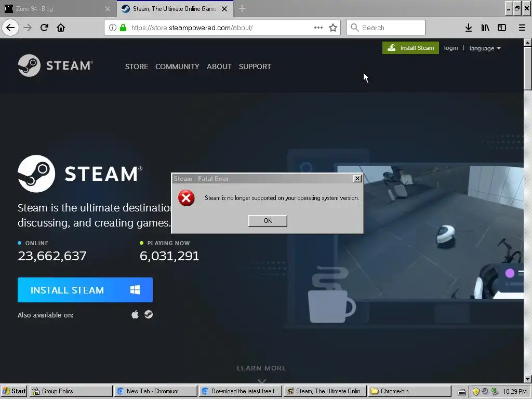Go to the ABOUT page
This screenshot has width=532, height=399.
pos(219,66)
